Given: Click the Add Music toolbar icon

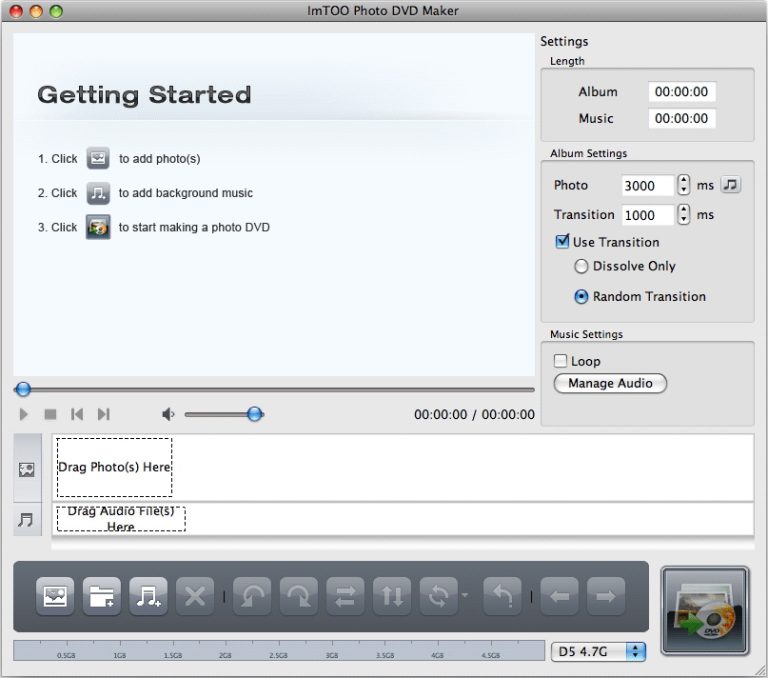Looking at the screenshot, I should pyautogui.click(x=148, y=597).
